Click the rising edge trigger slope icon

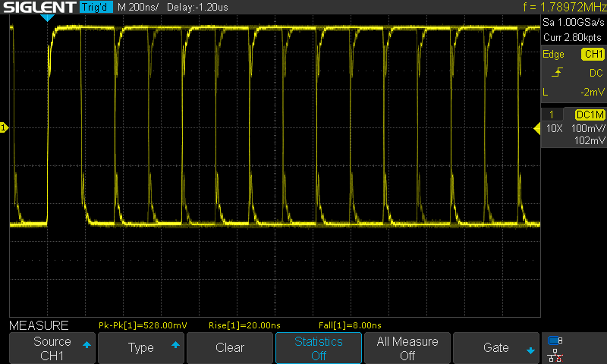(558, 73)
